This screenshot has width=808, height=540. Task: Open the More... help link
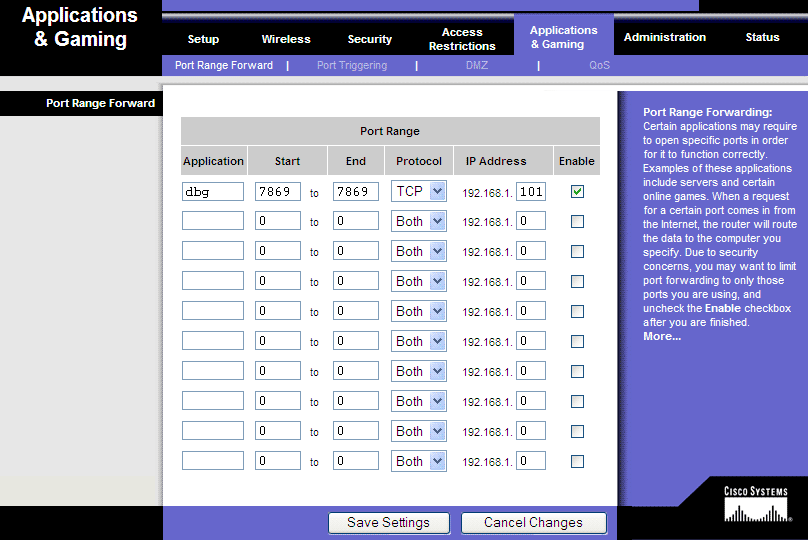(x=662, y=336)
